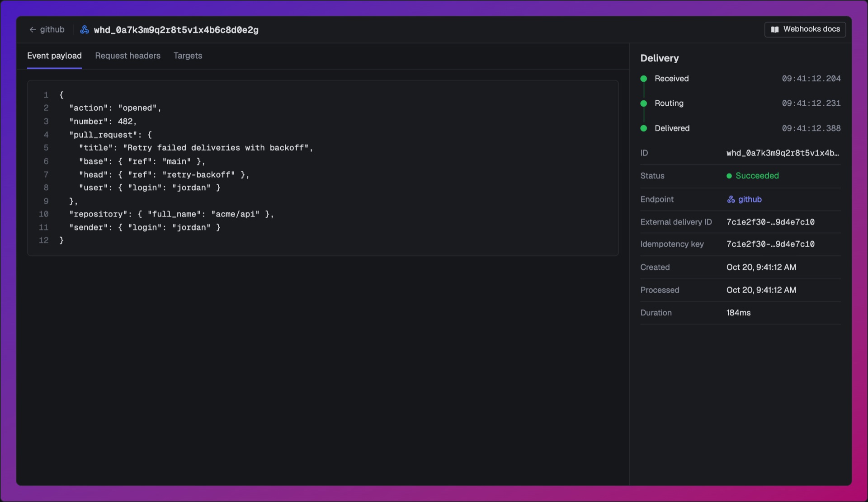Click the "sender" login jordan line
This screenshot has width=868, height=502.
pyautogui.click(x=145, y=227)
